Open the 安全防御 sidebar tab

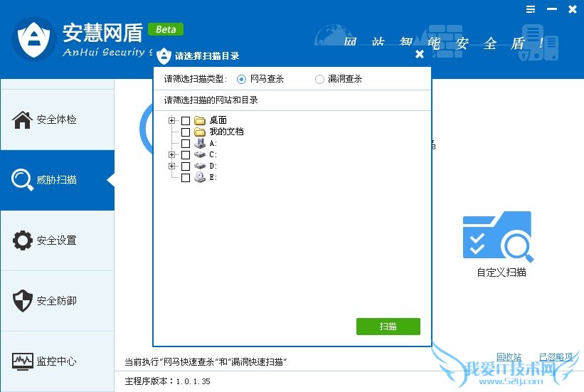click(x=58, y=301)
